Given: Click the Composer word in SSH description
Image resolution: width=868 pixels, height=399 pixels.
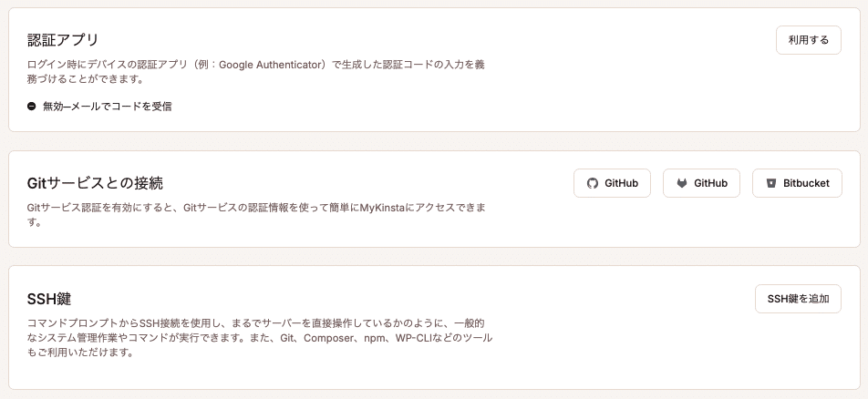Looking at the screenshot, I should pos(329,338).
